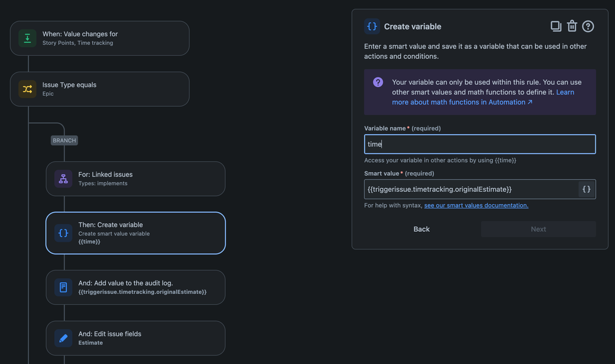Screen dimensions: 615x364
Task: Click the Edit issue fields pencil icon
Action: (63, 338)
